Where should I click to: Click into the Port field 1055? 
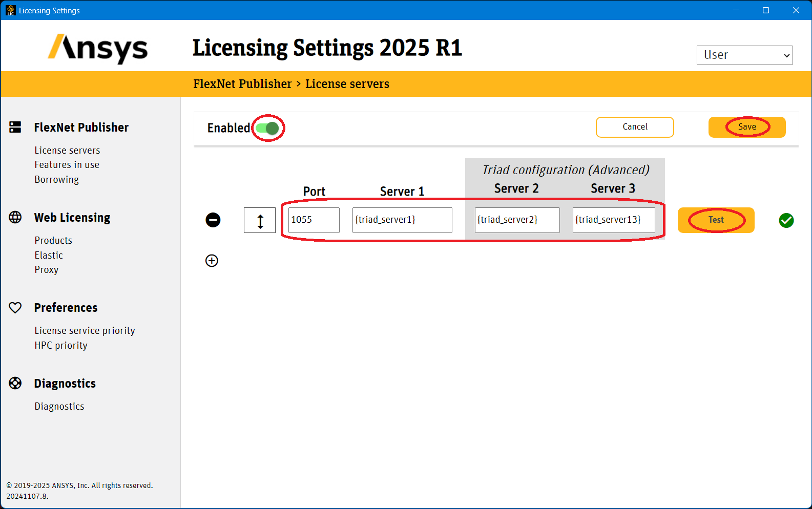coord(314,220)
